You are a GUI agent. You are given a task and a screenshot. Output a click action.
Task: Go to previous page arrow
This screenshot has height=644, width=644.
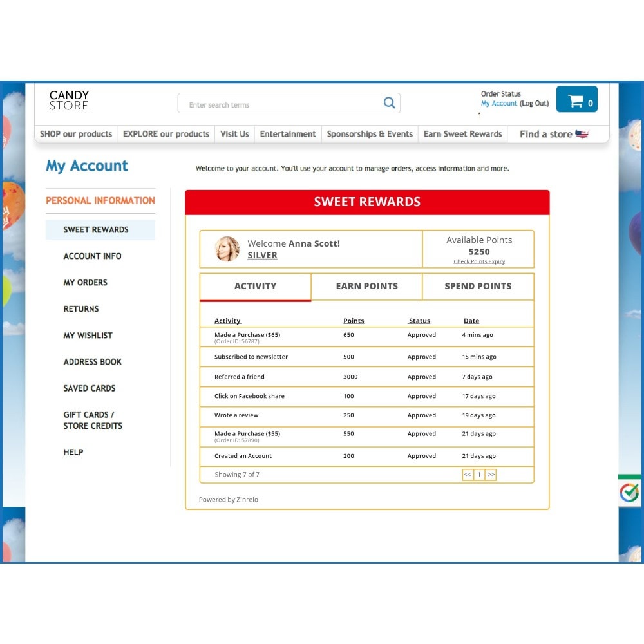click(468, 475)
